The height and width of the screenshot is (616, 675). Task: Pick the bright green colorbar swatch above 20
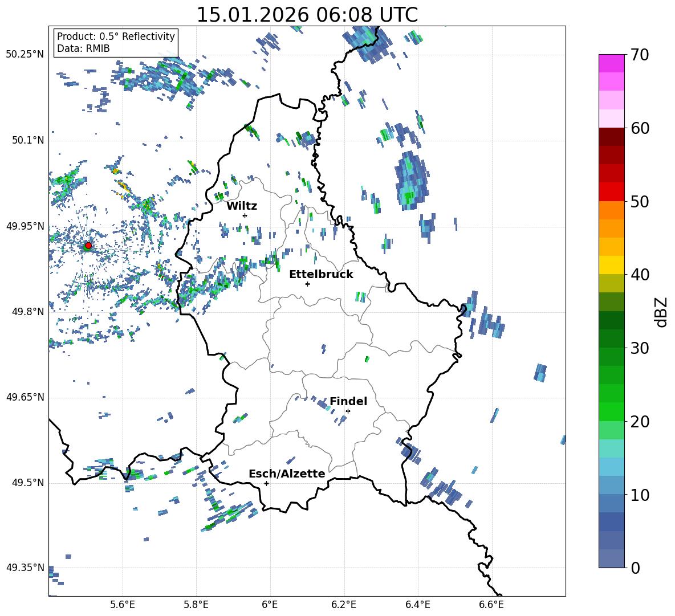612,411
